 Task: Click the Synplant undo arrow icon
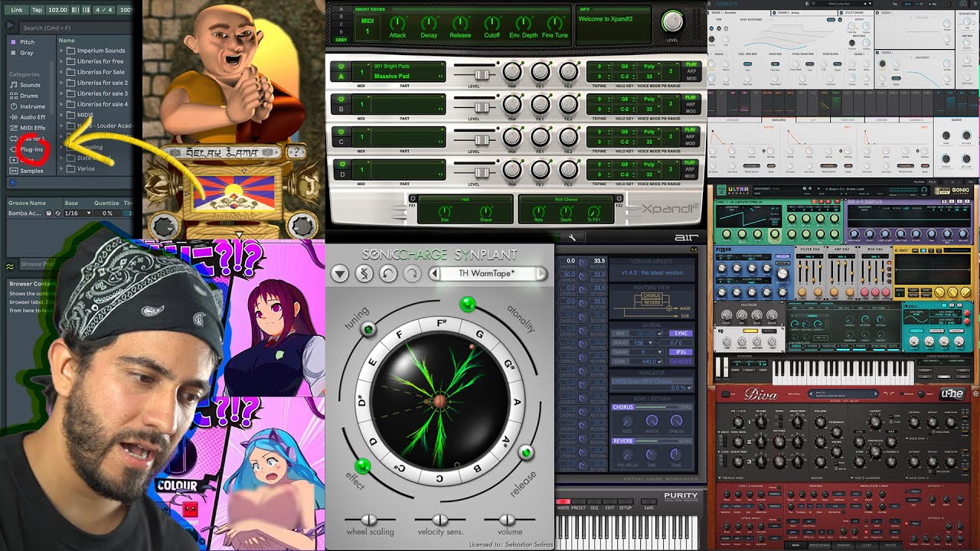(388, 273)
